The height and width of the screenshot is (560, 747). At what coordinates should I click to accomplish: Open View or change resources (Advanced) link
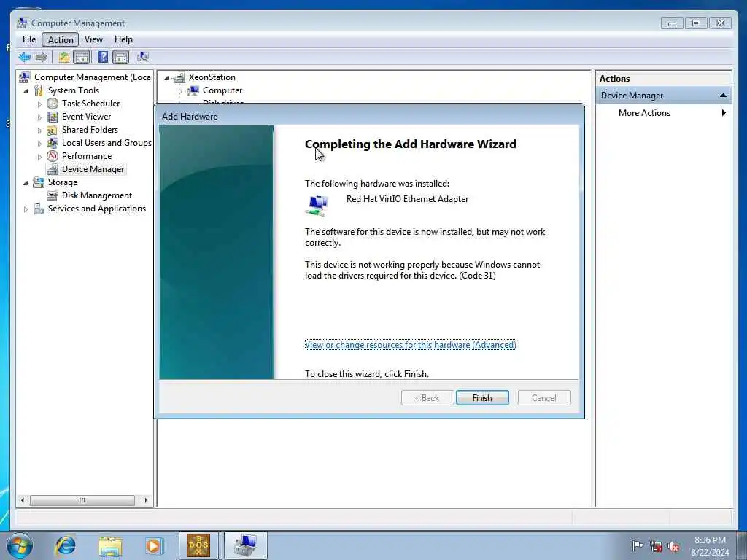(x=411, y=345)
